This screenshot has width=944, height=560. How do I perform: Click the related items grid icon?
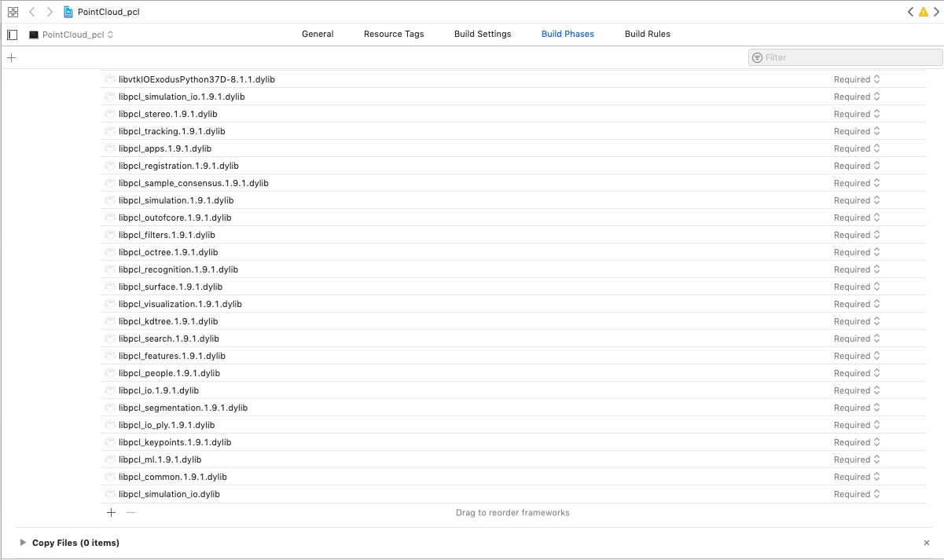pos(13,12)
